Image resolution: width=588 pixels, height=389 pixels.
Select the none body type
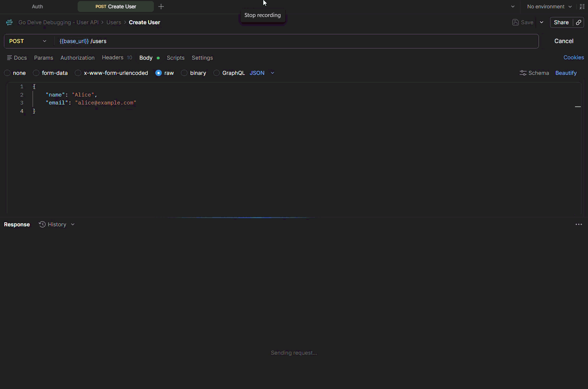[7, 73]
